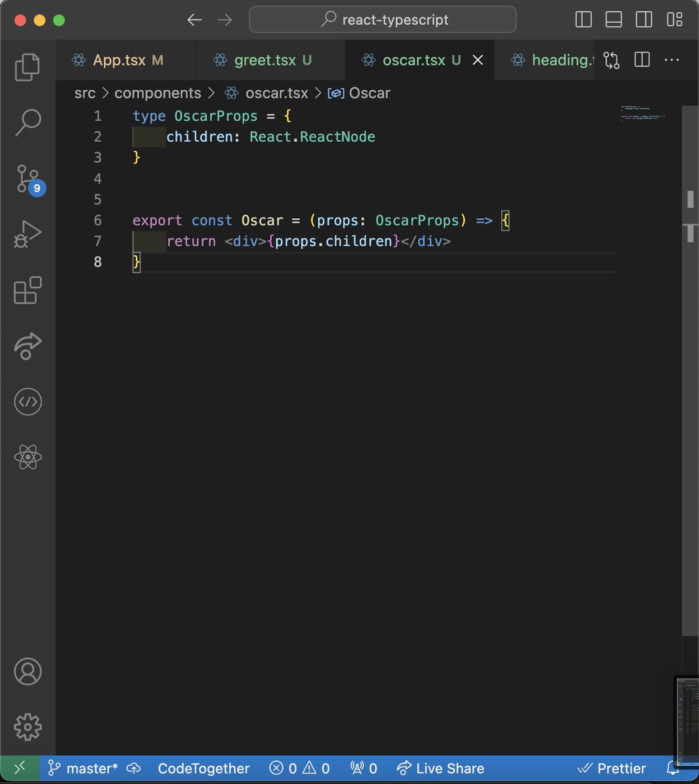This screenshot has width=699, height=784.
Task: Open the remote window indicator in status bar
Action: click(x=20, y=768)
